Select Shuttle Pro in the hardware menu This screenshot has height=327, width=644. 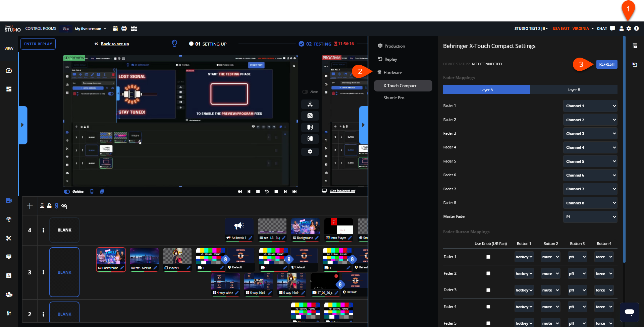[394, 98]
